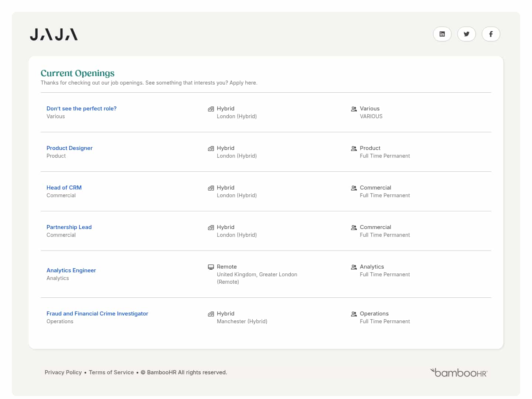Click the Hybrid icon next to Head of CRM
The image size is (532, 399).
point(211,188)
